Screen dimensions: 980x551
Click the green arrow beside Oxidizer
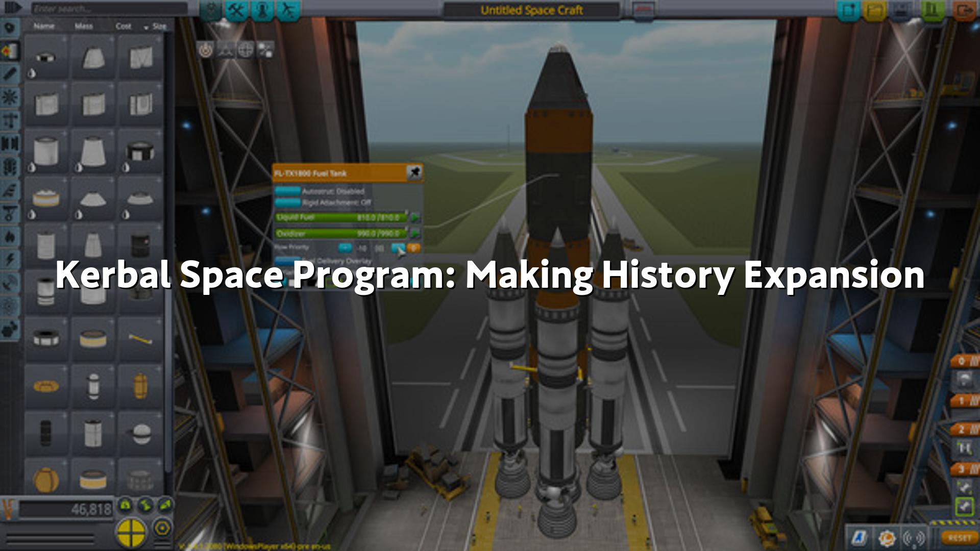click(415, 234)
